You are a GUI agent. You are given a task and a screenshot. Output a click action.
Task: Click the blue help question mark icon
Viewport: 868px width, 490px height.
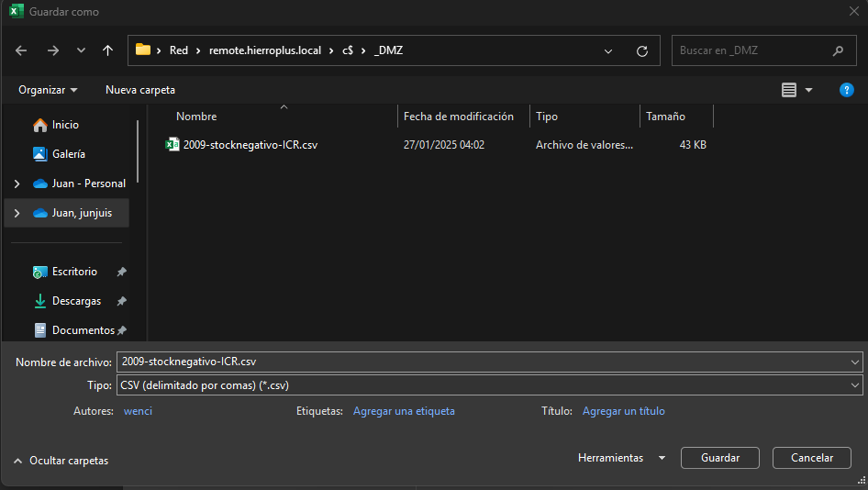pos(846,90)
